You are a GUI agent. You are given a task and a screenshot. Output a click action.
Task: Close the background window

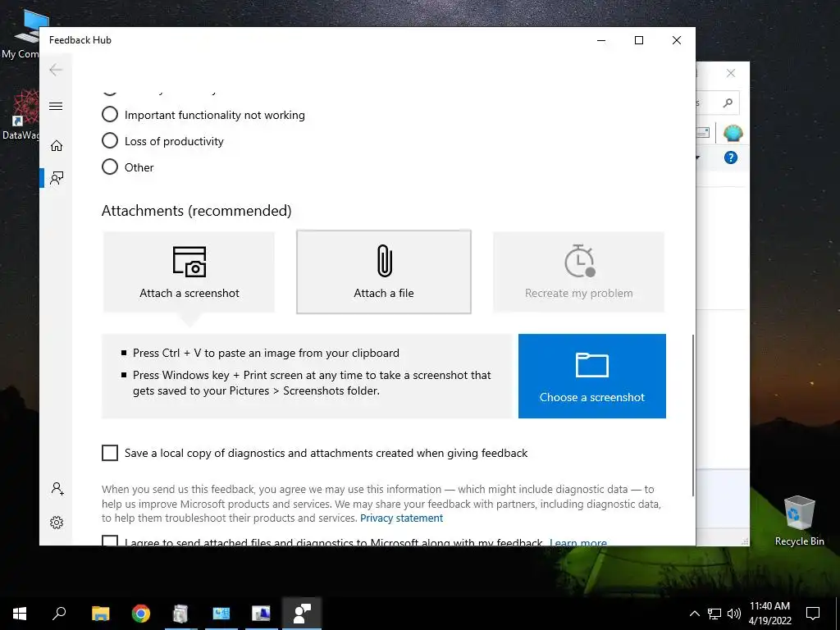click(x=731, y=73)
